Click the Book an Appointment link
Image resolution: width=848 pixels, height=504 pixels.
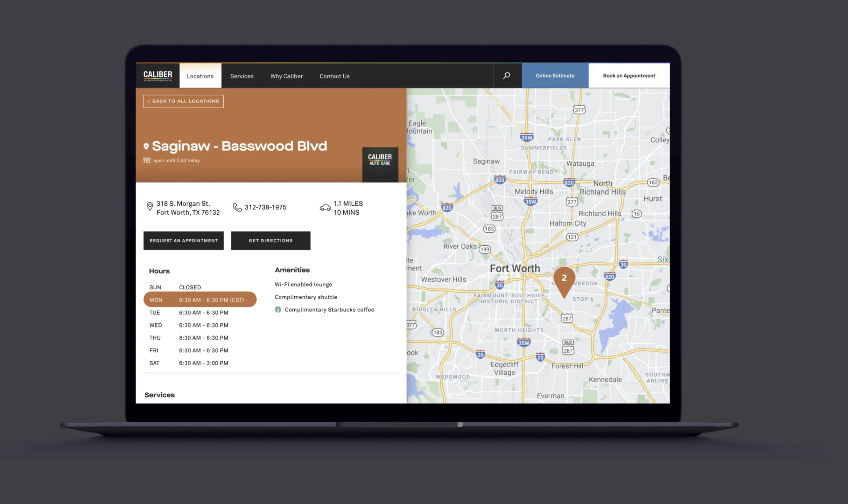click(628, 76)
